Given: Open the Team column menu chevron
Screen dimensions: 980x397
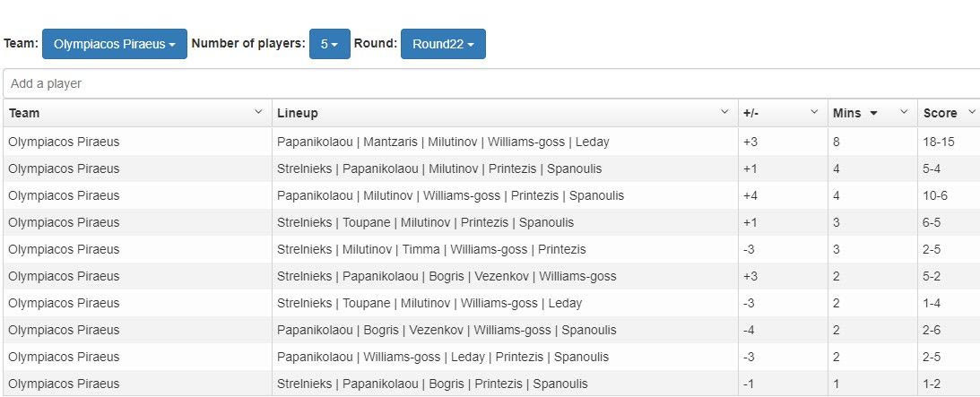Looking at the screenshot, I should click(x=259, y=112).
